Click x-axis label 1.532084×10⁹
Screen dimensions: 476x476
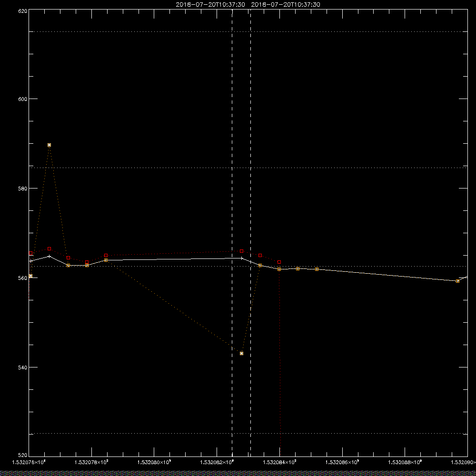(280, 462)
